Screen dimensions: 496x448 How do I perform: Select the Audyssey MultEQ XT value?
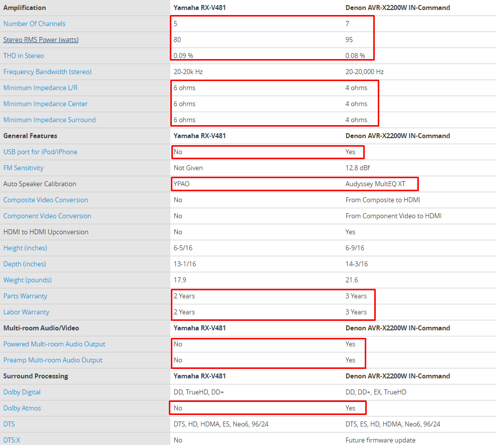pyautogui.click(x=375, y=184)
